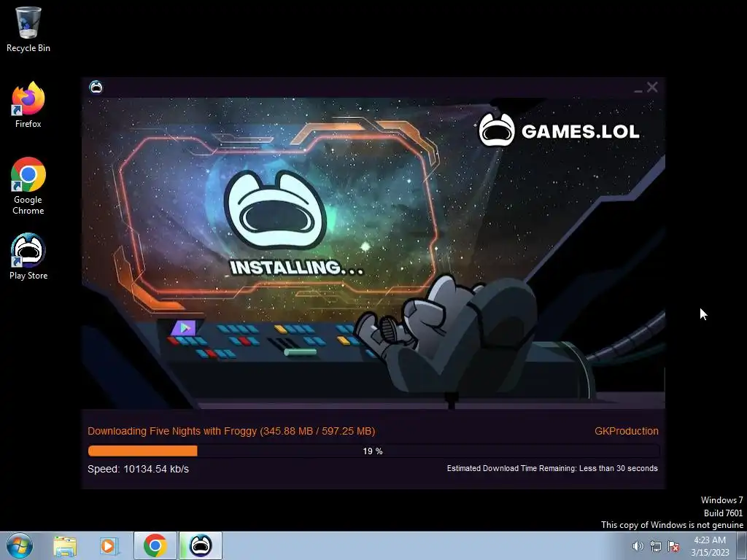Click the Show desktop button at taskbar end
Screen dimensions: 747x560
pyautogui.click(x=742, y=545)
